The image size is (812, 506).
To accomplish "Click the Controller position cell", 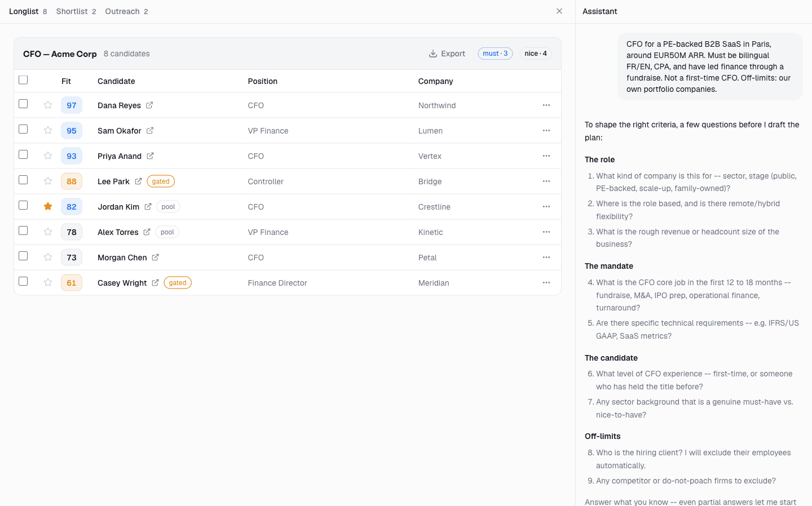I will (266, 181).
